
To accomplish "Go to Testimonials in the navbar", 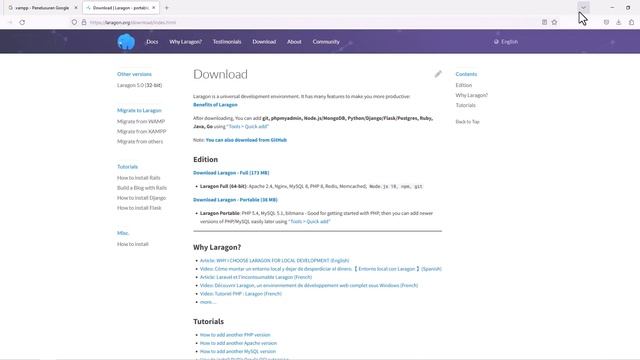I will [227, 42].
